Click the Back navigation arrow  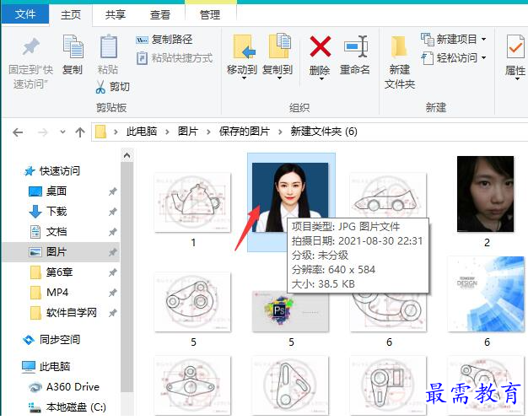pos(18,132)
